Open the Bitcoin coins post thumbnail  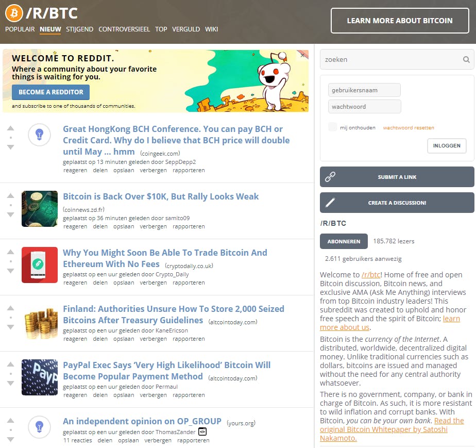click(x=40, y=209)
